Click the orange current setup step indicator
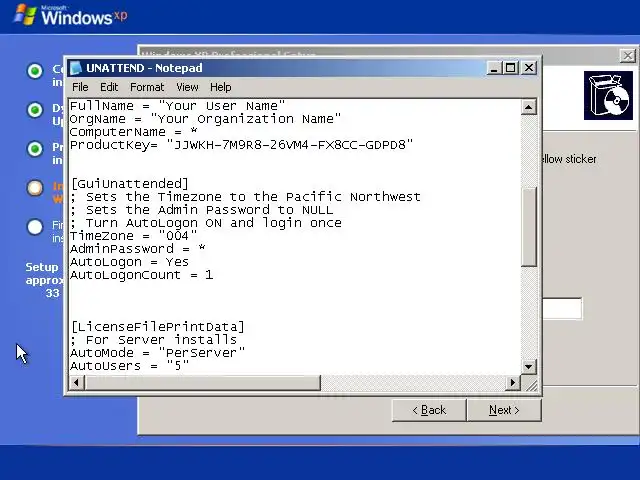The width and height of the screenshot is (640, 480). [35, 188]
